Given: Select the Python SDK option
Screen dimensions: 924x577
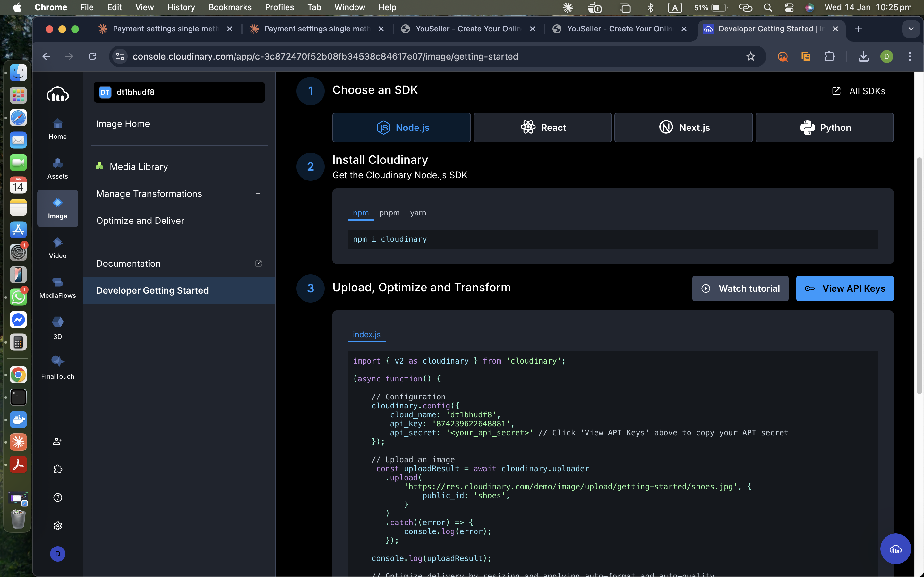Looking at the screenshot, I should 824,128.
